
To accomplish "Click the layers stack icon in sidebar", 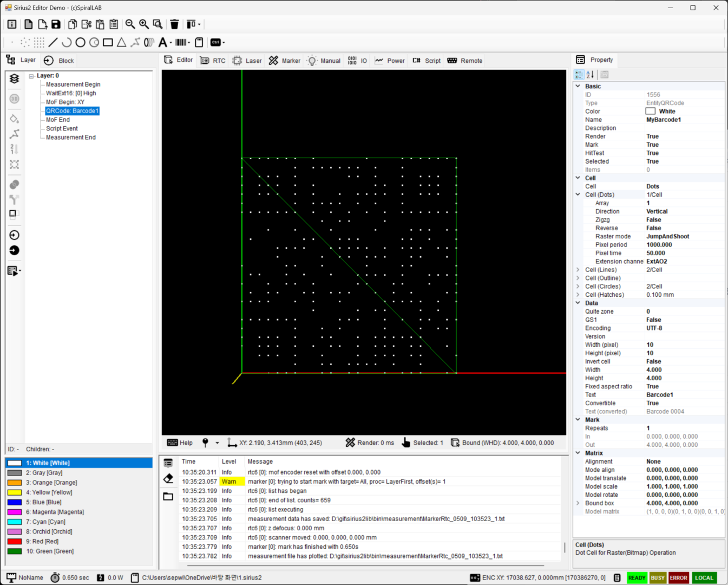I will [x=15, y=79].
